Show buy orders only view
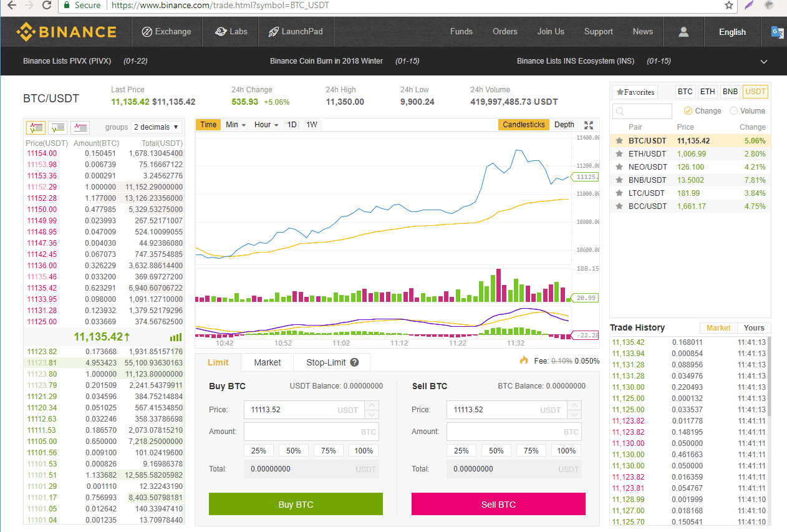 click(x=57, y=127)
